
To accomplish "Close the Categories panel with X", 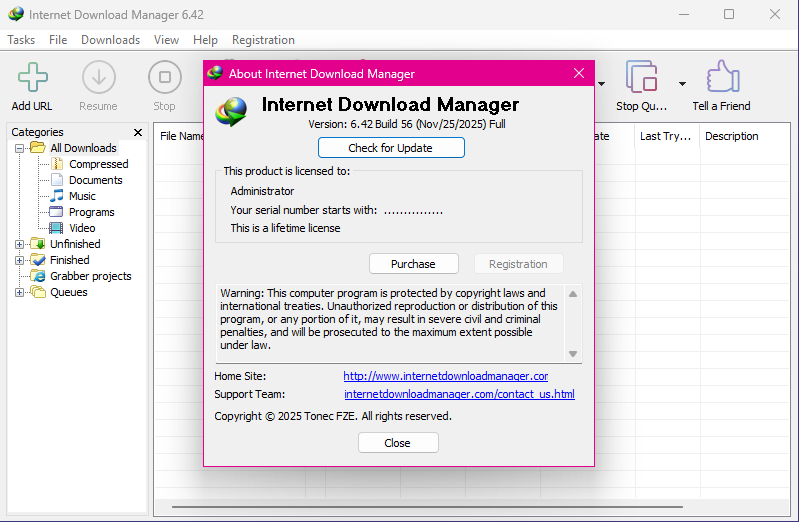I will 138,133.
